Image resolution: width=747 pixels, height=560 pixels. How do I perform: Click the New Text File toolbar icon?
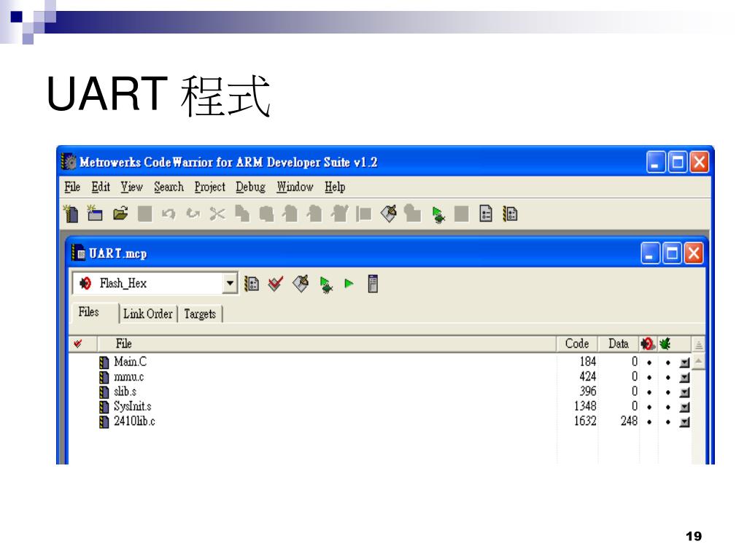[x=71, y=214]
